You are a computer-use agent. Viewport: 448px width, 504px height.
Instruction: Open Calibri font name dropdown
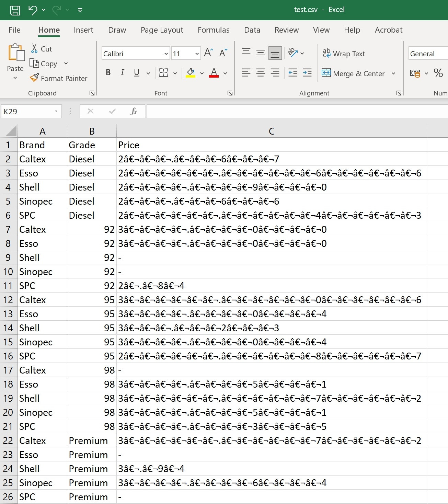point(166,54)
